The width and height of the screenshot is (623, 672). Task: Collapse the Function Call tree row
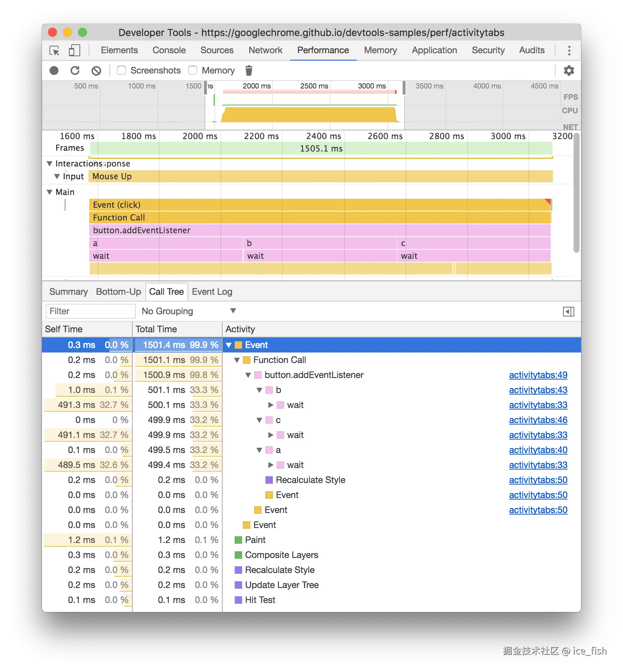[x=237, y=360]
